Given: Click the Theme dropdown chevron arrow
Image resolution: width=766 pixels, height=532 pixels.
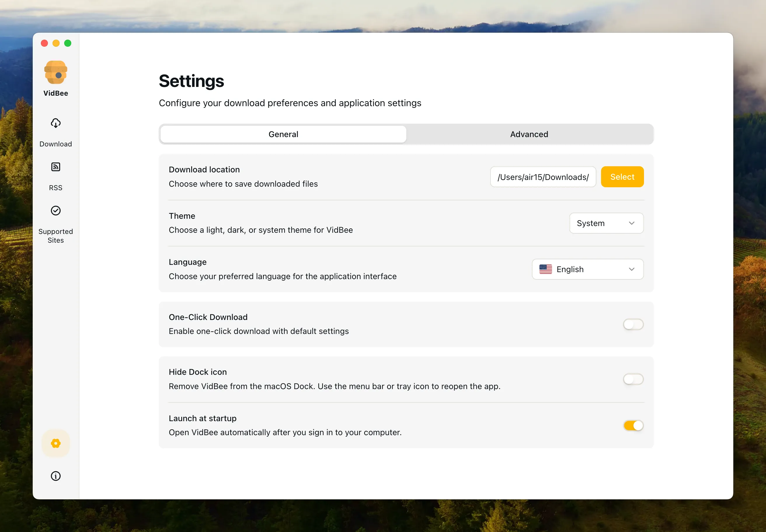Looking at the screenshot, I should point(631,223).
